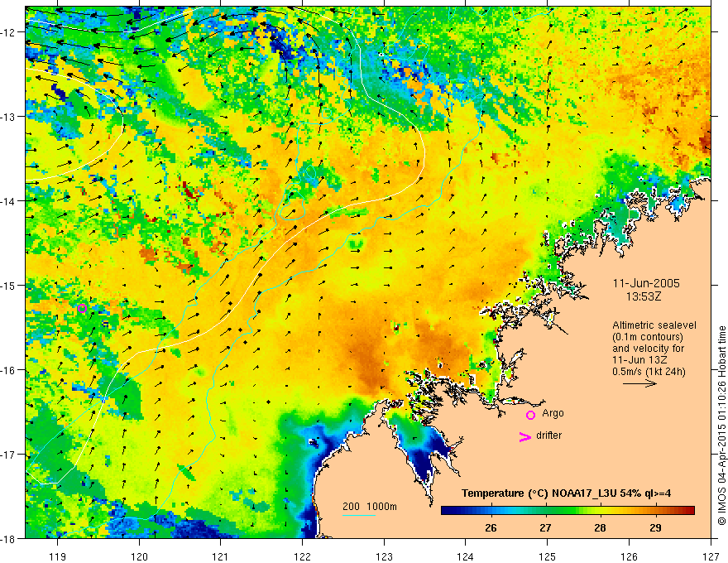728x563 pixels.
Task: Click the magenta Argo circle in the legend
Action: 530,415
